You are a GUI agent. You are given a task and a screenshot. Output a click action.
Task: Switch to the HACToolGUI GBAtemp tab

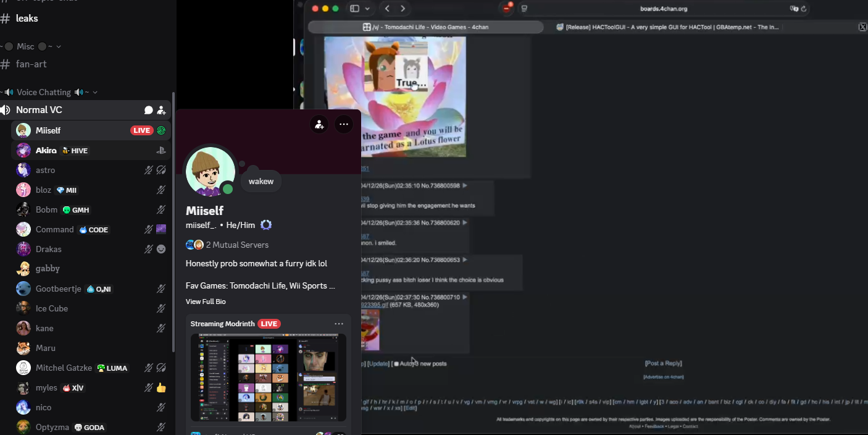[667, 27]
